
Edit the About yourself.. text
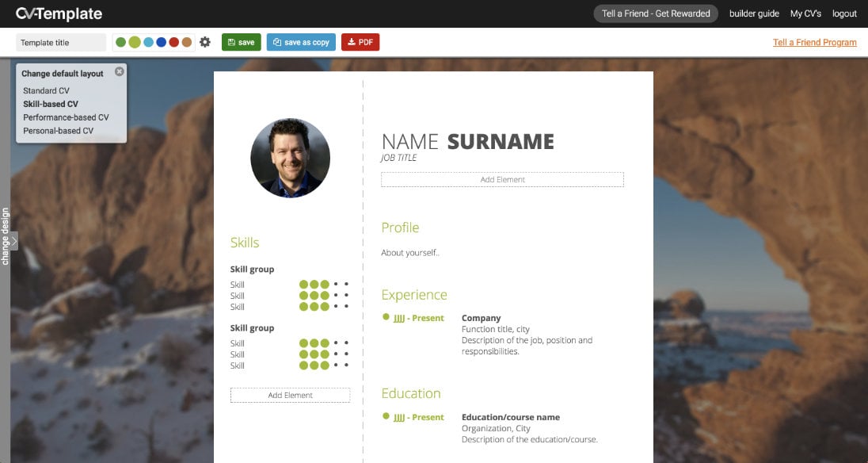(410, 253)
